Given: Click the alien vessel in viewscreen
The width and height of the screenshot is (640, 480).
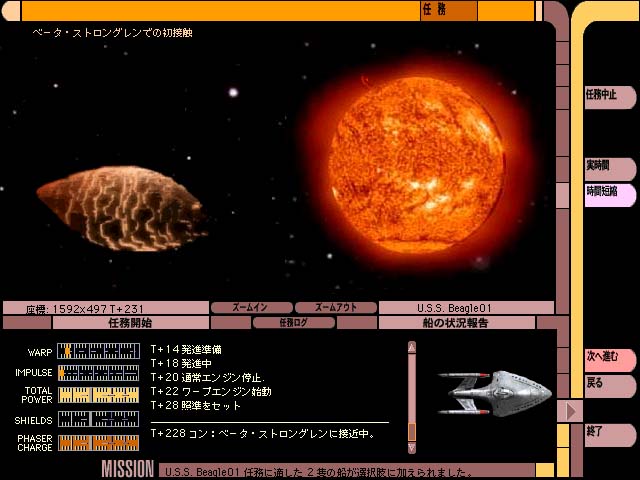Looking at the screenshot, I should [122, 208].
